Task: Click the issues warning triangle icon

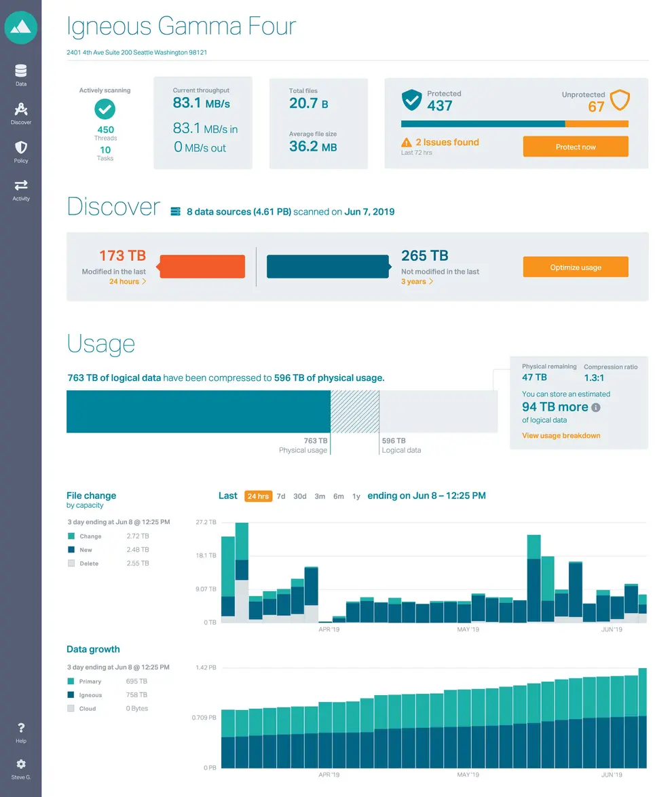Action: [x=406, y=143]
